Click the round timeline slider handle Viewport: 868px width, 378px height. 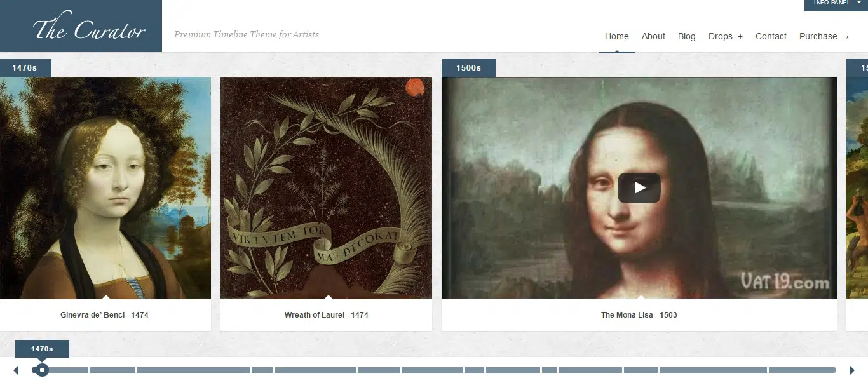(x=42, y=370)
